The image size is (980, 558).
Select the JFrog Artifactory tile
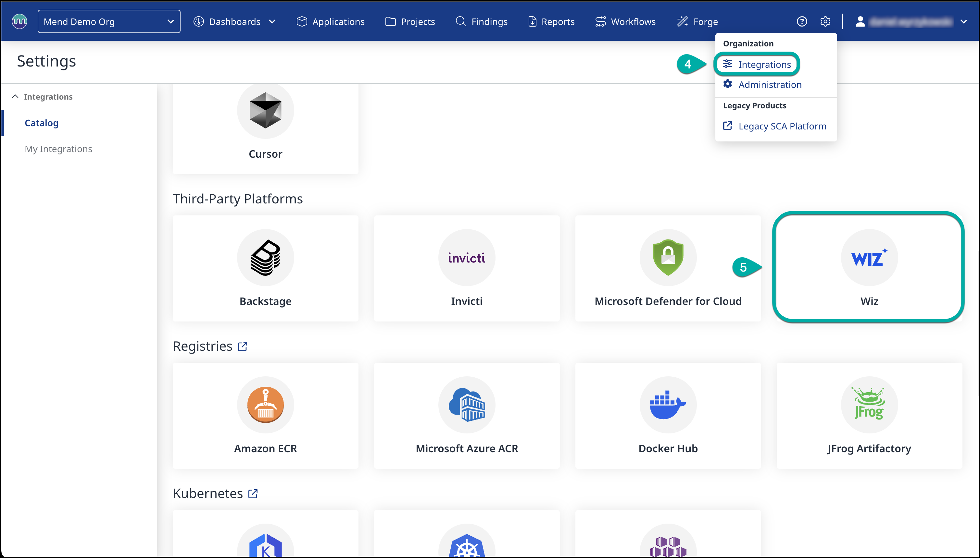[869, 416]
